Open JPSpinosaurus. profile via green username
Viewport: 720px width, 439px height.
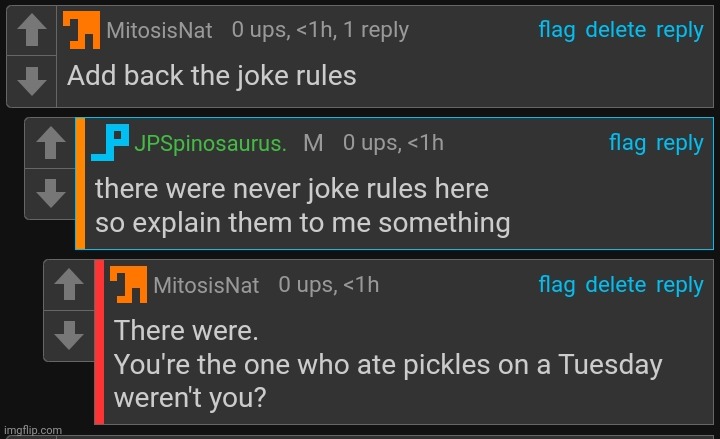pos(211,144)
